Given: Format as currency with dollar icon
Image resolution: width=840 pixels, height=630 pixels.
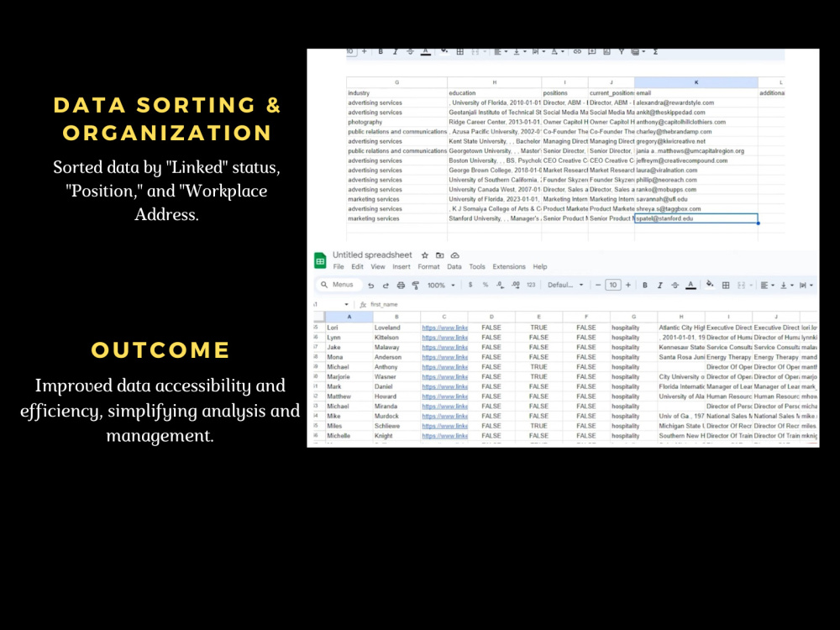Looking at the screenshot, I should pos(470,285).
